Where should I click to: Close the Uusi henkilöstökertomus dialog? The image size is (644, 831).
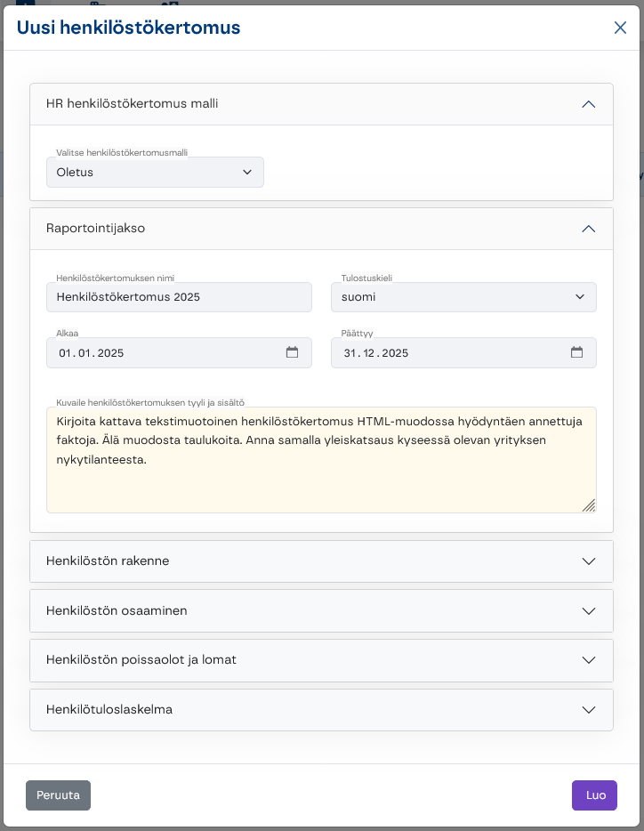[620, 28]
